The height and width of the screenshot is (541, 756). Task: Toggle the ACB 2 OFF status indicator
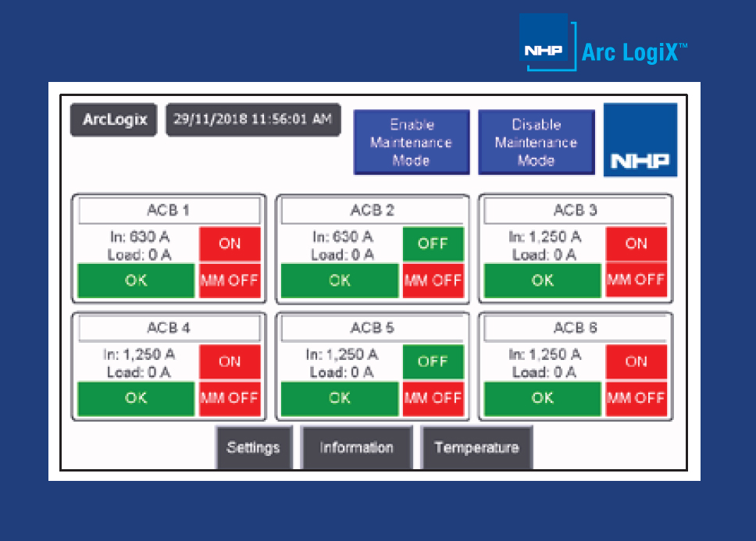coord(433,244)
